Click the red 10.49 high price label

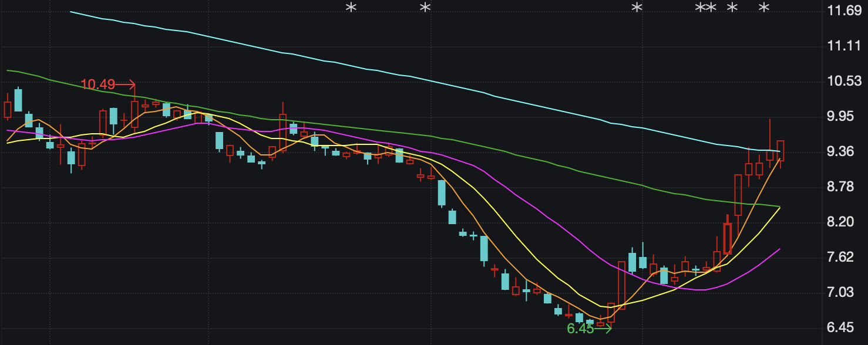coord(98,84)
